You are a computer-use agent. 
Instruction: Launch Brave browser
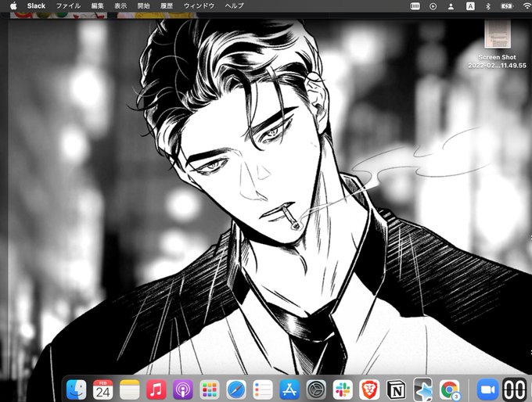[369, 389]
